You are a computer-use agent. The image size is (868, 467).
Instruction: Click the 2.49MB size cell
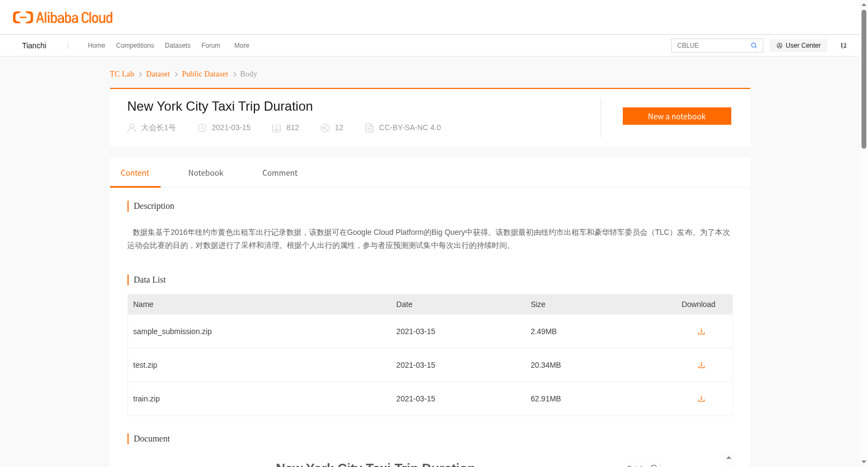[x=544, y=331]
